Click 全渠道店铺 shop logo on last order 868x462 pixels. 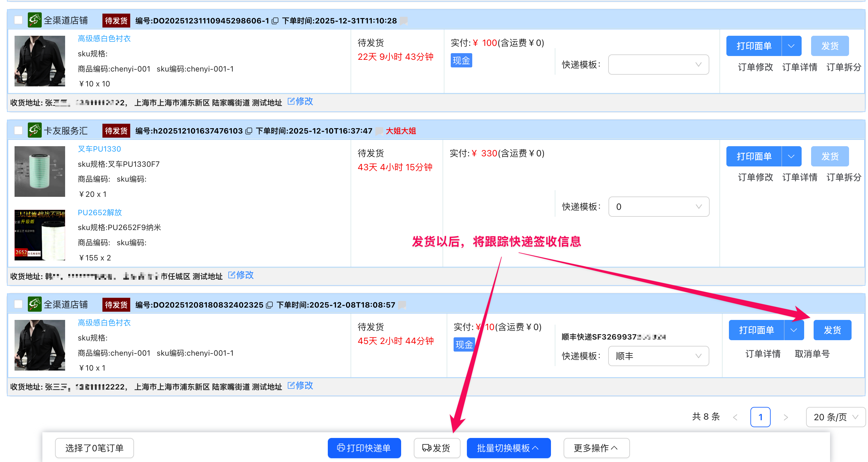34,304
